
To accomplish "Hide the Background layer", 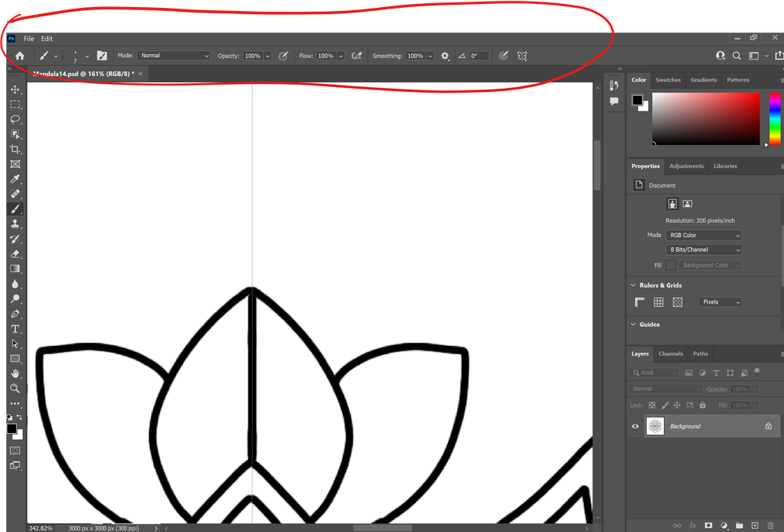I will [635, 426].
